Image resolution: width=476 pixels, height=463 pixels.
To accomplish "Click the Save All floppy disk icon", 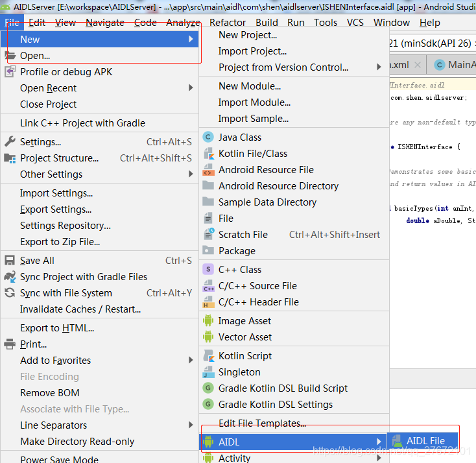I will pos(10,261).
